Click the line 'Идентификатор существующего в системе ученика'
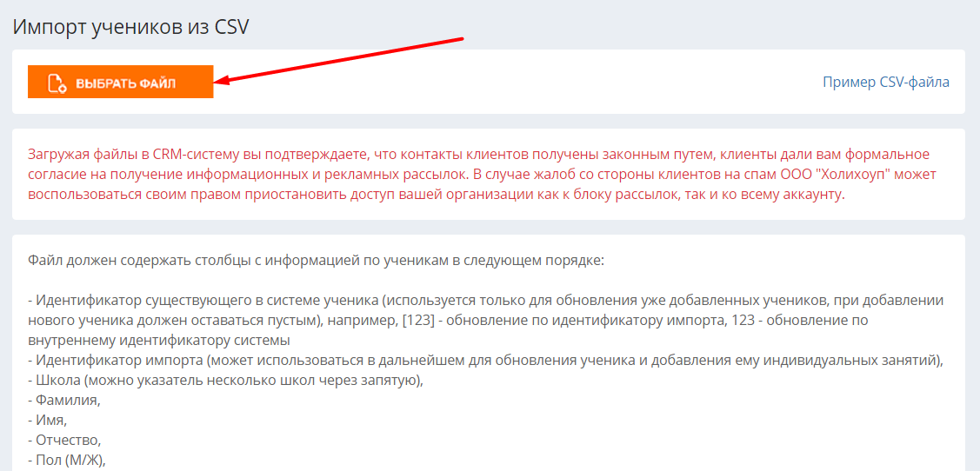The image size is (980, 471). tap(485, 300)
